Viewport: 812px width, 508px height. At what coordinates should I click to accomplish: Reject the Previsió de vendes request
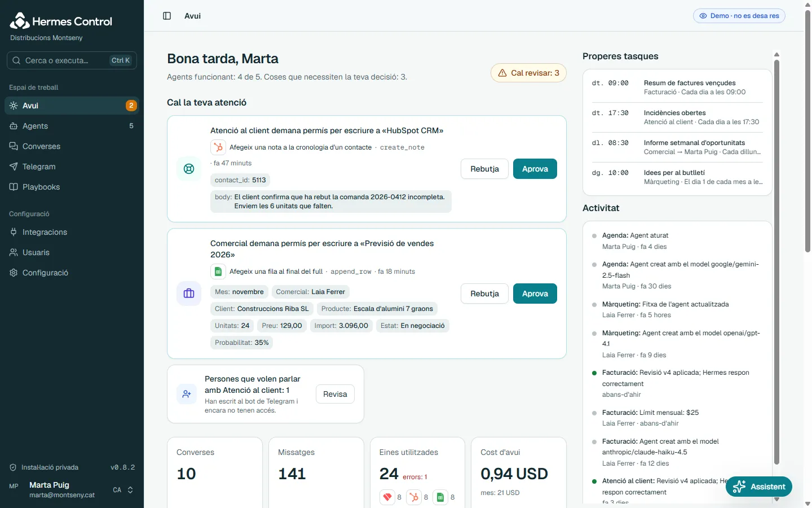coord(485,294)
